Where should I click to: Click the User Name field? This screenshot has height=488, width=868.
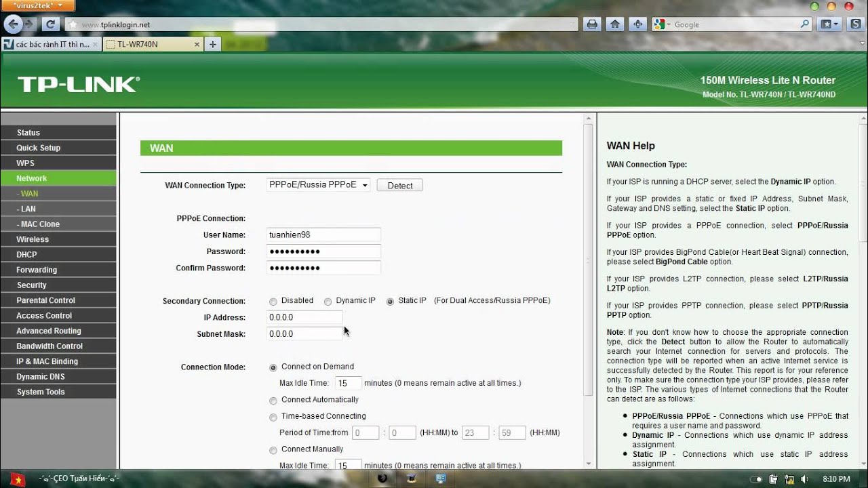pos(323,235)
